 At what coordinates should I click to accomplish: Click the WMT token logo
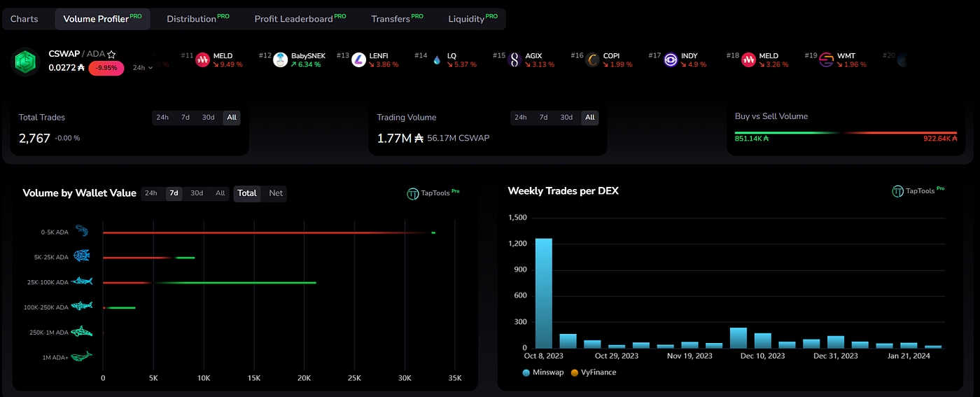pyautogui.click(x=827, y=60)
